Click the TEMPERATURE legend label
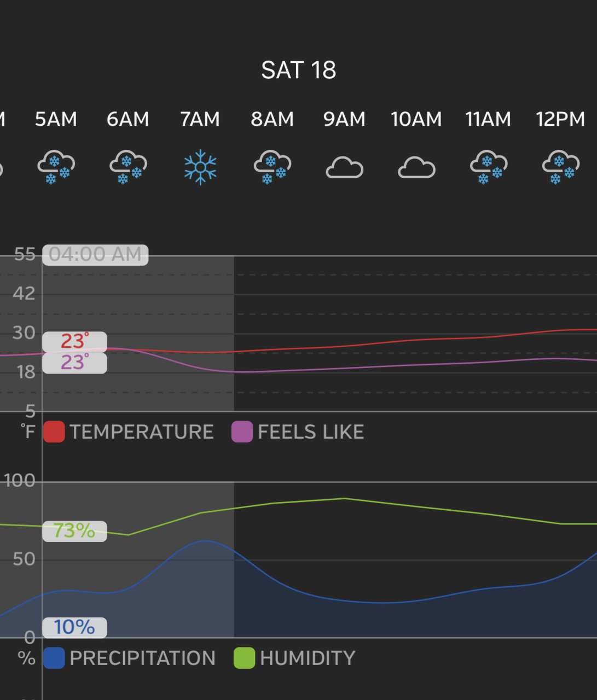The height and width of the screenshot is (700, 597). pos(142,432)
